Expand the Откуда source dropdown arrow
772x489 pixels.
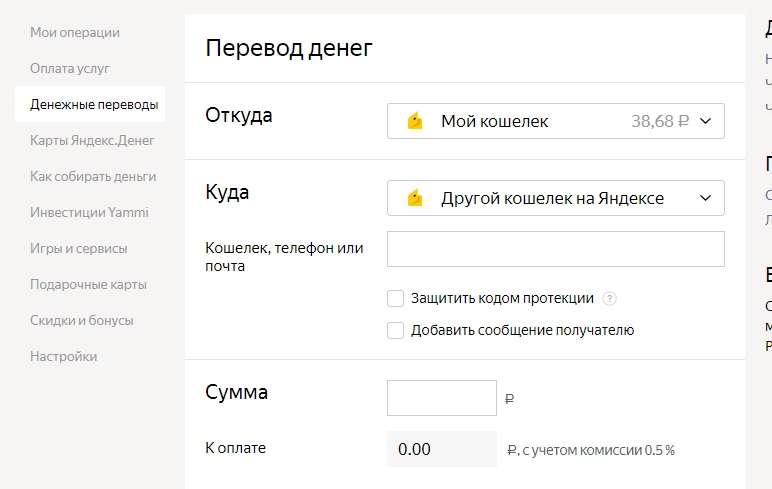coord(705,121)
